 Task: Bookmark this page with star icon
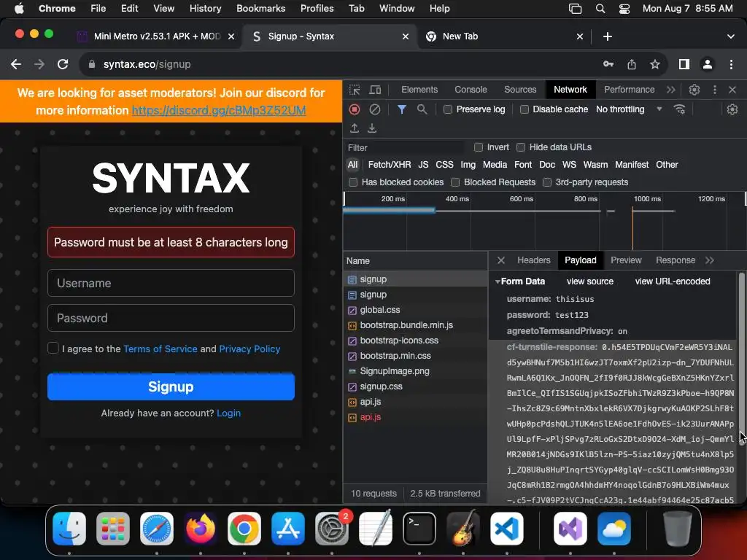point(655,64)
